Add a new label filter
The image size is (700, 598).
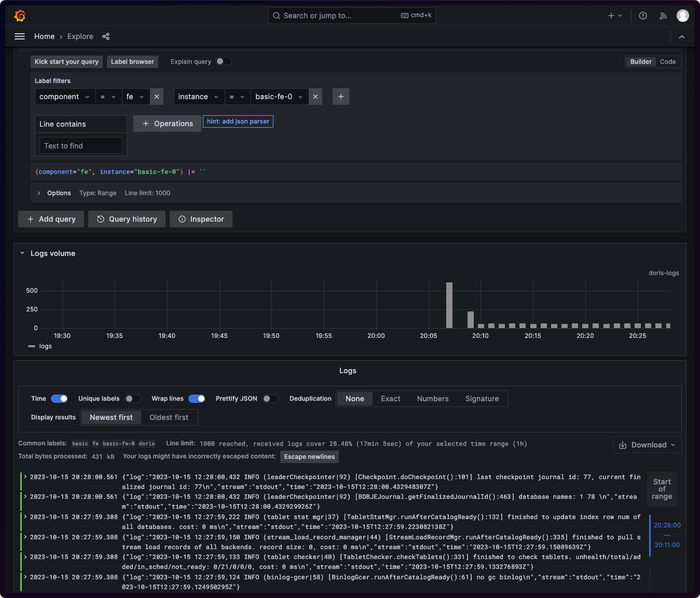tap(341, 97)
